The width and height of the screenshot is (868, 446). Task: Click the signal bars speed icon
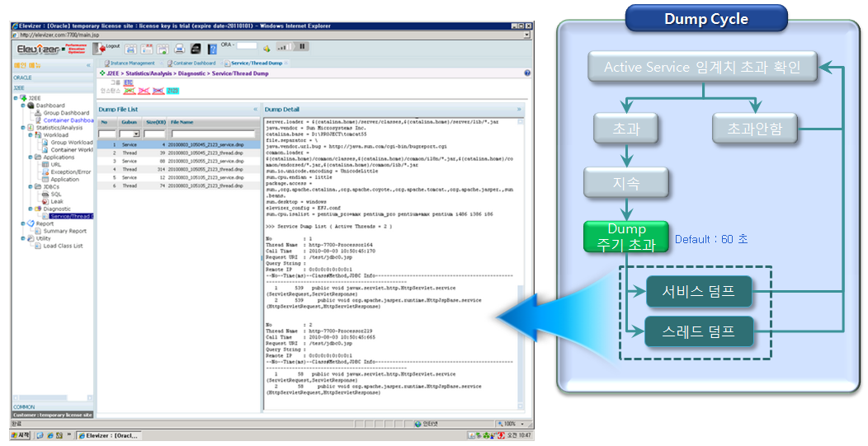(284, 46)
